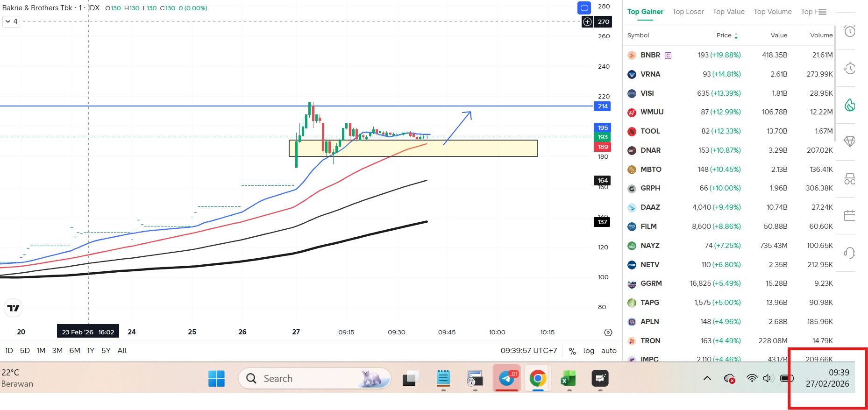Toggle the auto scale option
Image resolution: width=868 pixels, height=410 pixels.
609,351
